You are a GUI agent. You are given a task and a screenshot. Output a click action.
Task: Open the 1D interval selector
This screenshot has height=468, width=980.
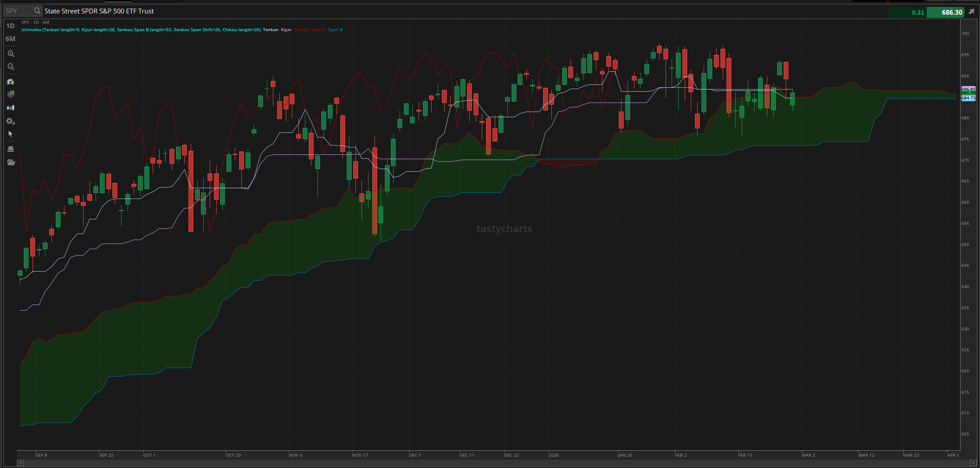(x=10, y=26)
